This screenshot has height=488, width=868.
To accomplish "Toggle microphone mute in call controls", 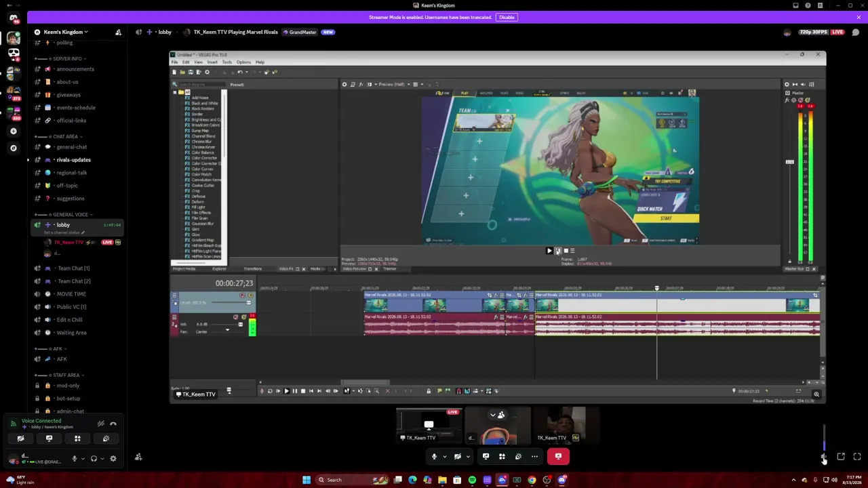I will [x=434, y=456].
